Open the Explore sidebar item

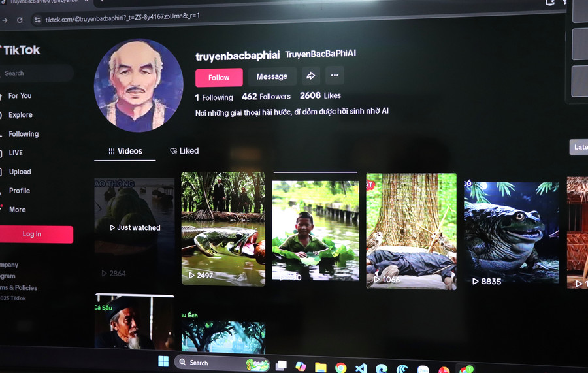[20, 115]
